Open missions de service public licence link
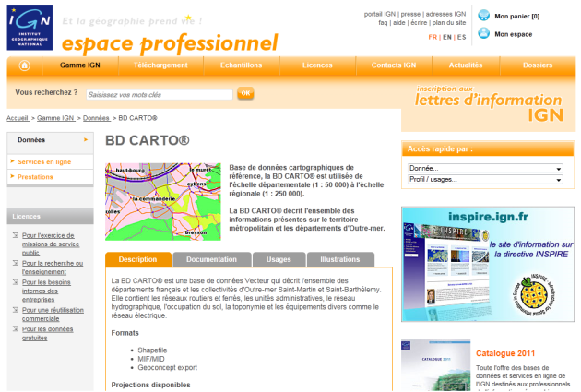 coord(51,244)
